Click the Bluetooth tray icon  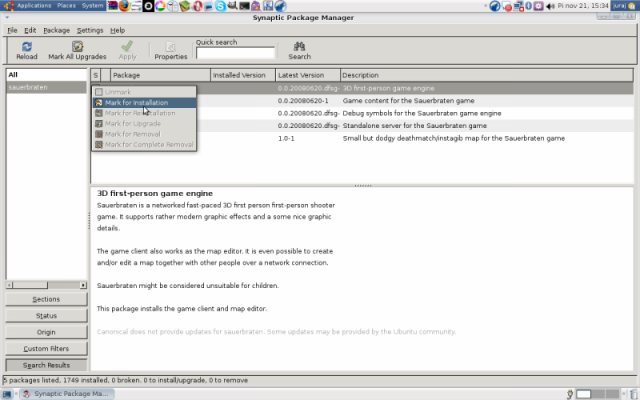pyautogui.click(x=529, y=6)
